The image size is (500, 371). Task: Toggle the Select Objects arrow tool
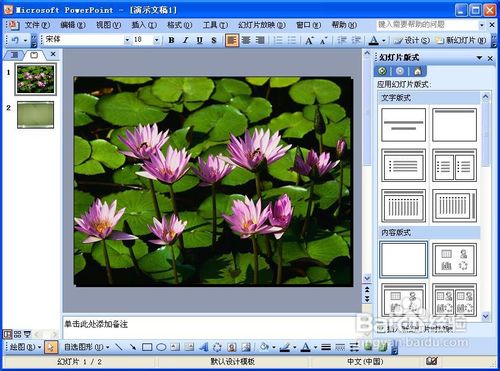[x=51, y=347]
